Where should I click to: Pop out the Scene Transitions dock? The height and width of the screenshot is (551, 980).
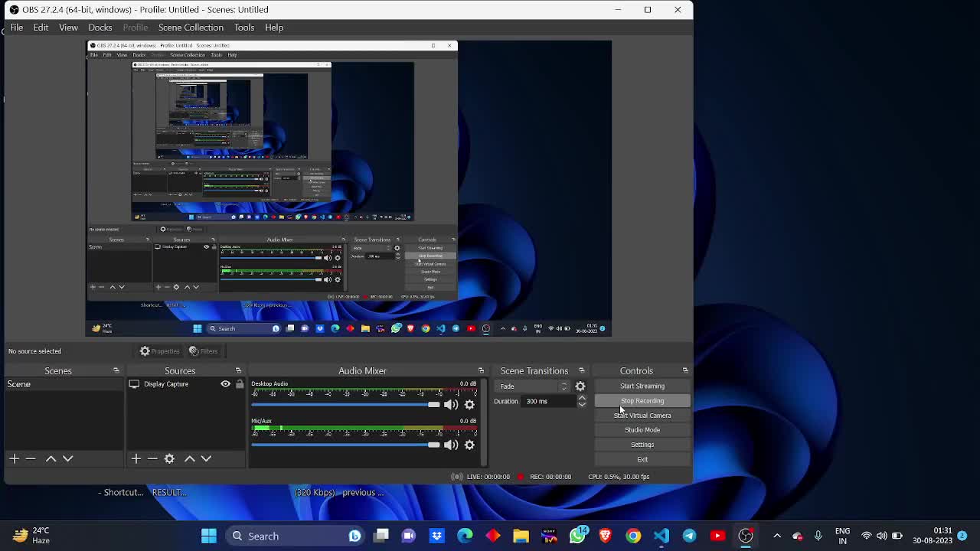581,371
